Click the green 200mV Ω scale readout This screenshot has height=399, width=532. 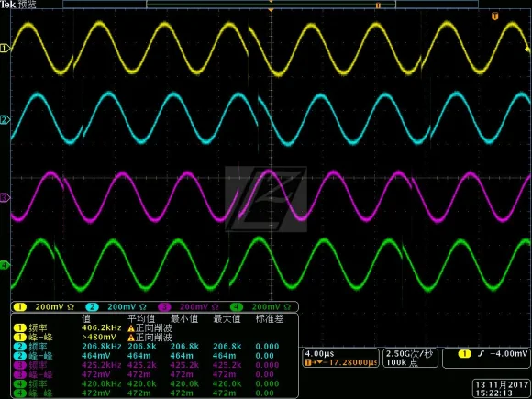click(272, 307)
